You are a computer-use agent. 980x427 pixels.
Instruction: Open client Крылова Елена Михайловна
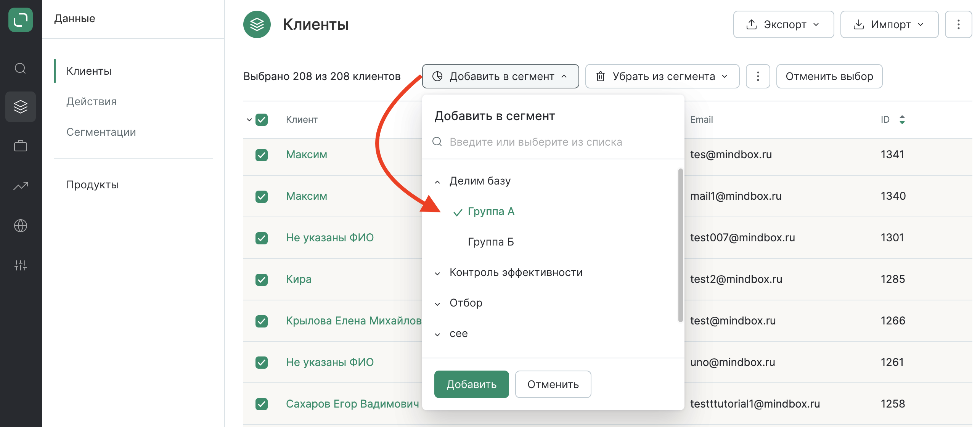(353, 321)
